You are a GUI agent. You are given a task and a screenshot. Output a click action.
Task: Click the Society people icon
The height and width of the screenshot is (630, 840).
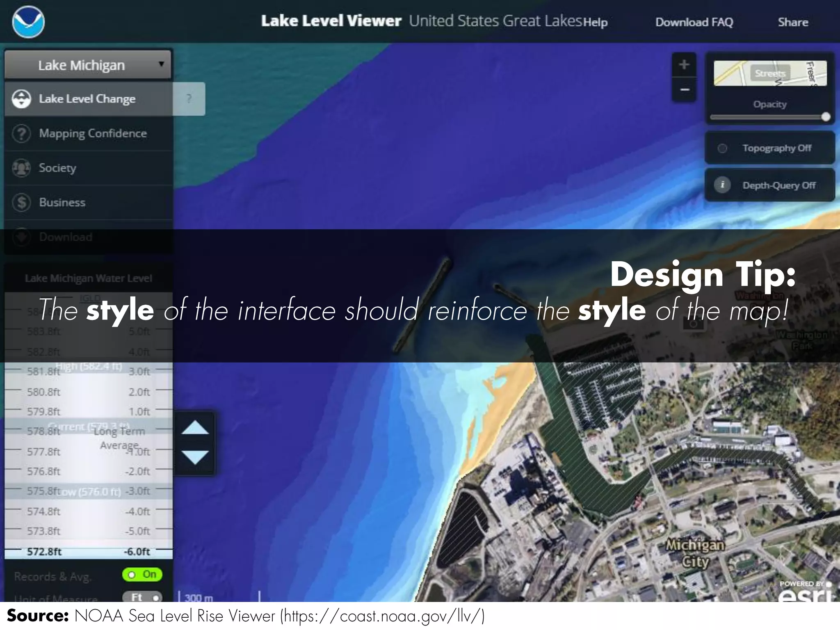coord(21,168)
